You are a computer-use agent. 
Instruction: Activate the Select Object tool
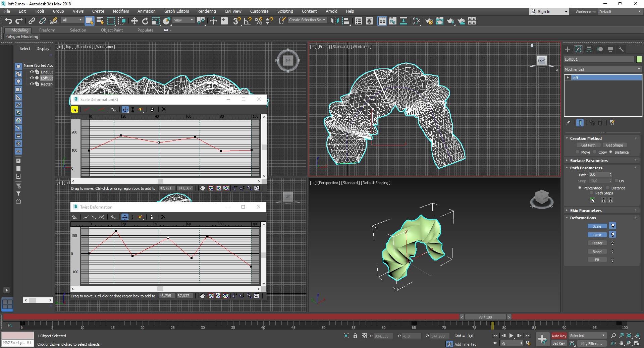coord(89,21)
